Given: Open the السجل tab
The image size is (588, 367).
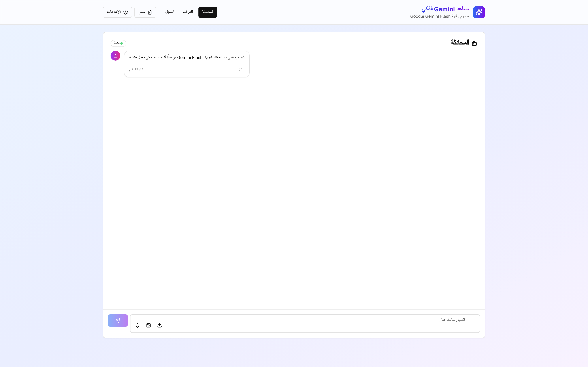Looking at the screenshot, I should pyautogui.click(x=170, y=12).
